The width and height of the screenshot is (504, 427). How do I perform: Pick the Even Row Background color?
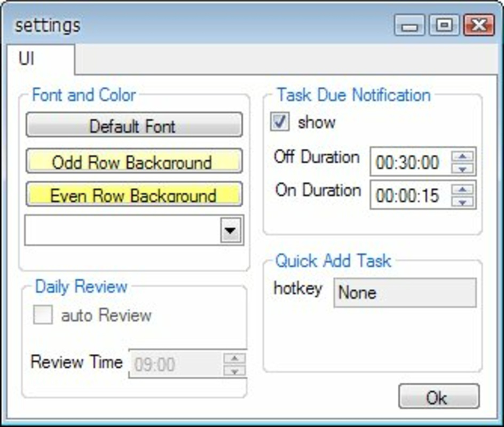[134, 194]
